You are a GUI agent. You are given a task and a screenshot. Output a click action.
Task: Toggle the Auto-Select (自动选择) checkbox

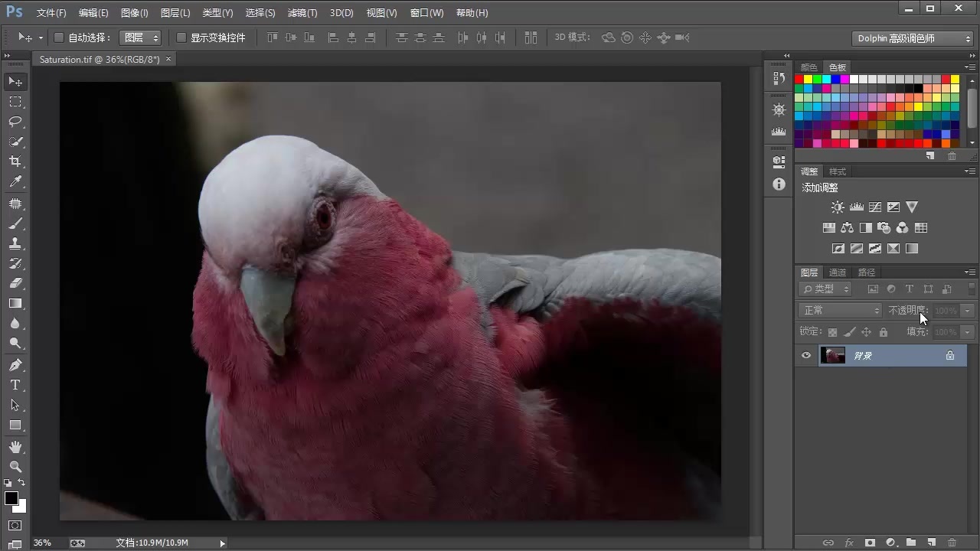pos(59,37)
